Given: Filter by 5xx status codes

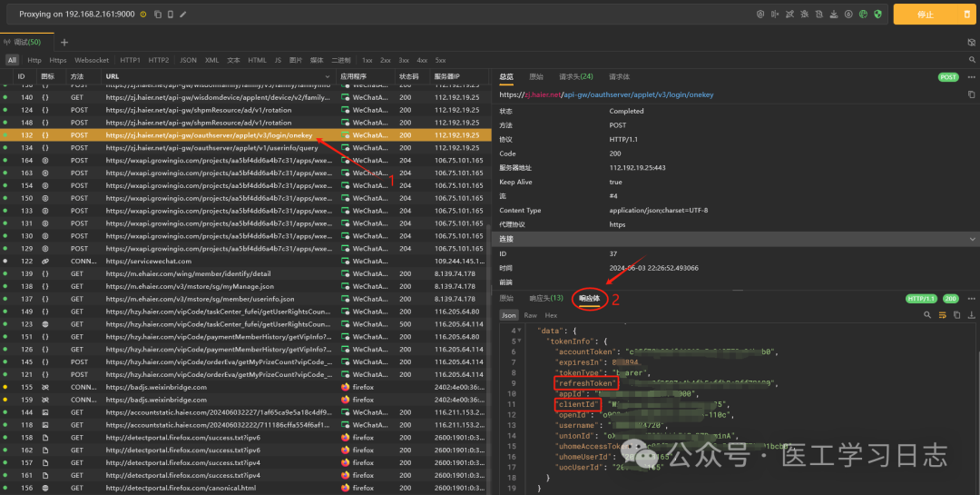Looking at the screenshot, I should point(441,60).
